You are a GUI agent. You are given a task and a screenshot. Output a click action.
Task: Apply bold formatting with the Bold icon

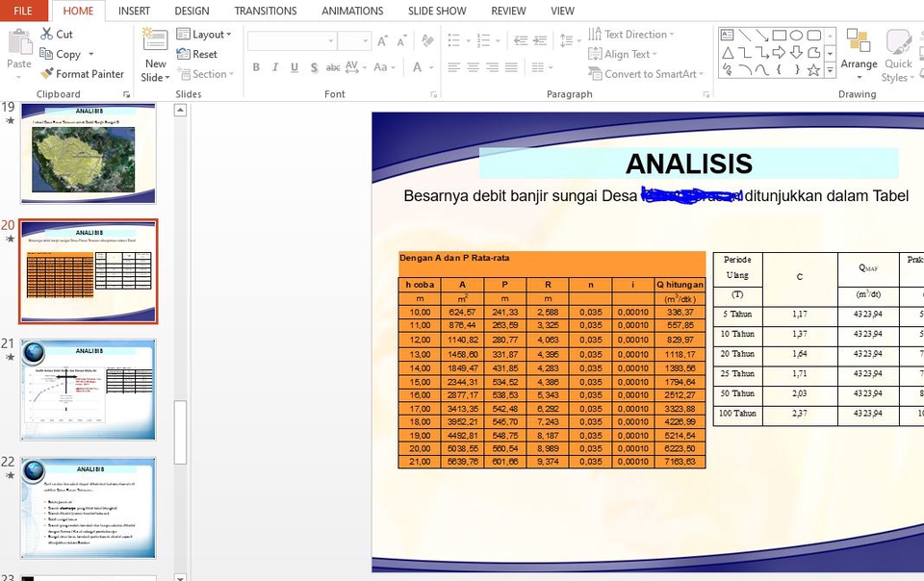[256, 68]
